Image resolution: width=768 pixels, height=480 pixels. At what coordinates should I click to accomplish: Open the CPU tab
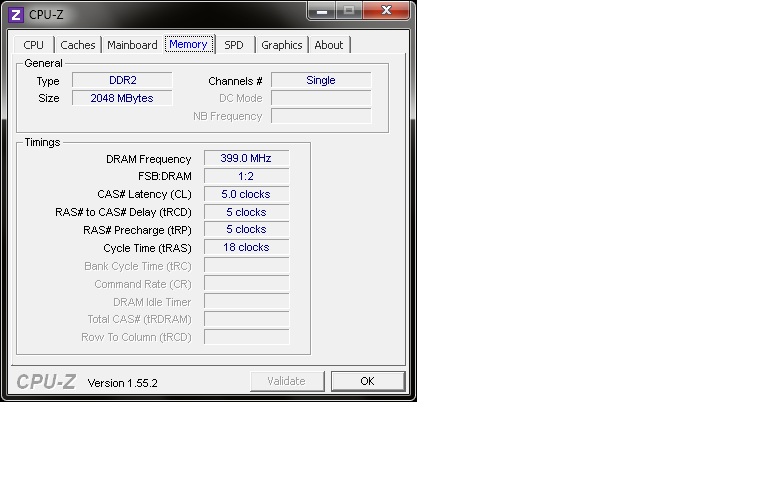[x=33, y=45]
